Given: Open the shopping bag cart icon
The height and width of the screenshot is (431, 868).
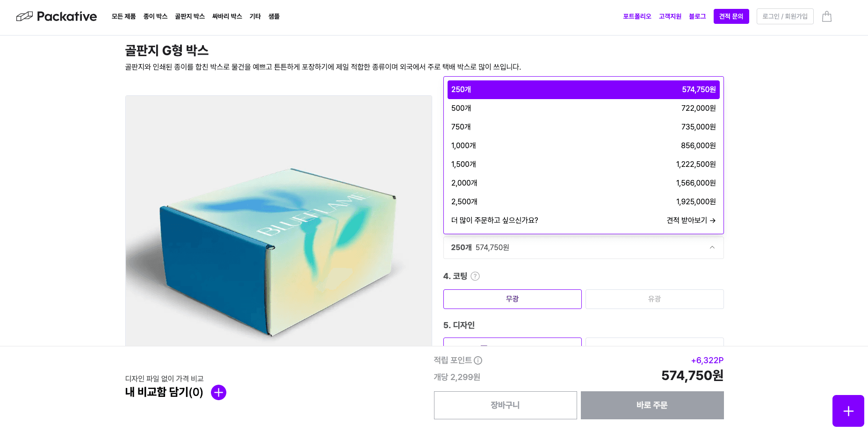Looking at the screenshot, I should click(x=827, y=16).
